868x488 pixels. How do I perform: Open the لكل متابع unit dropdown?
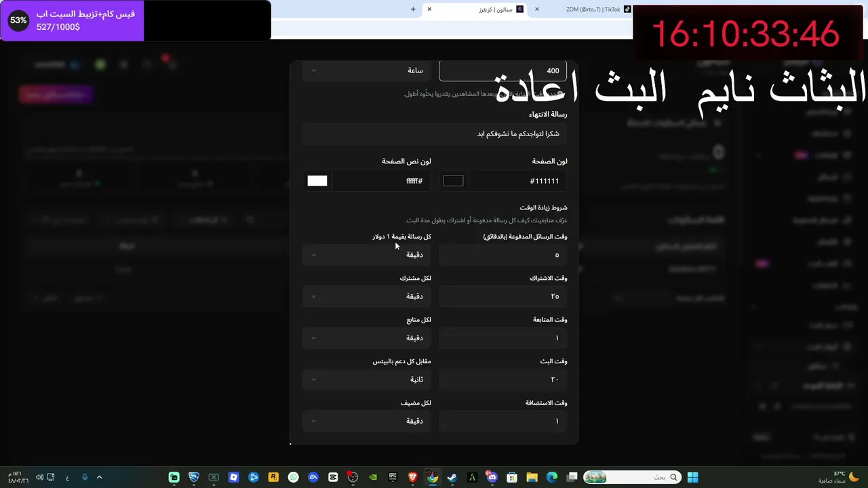click(x=367, y=338)
